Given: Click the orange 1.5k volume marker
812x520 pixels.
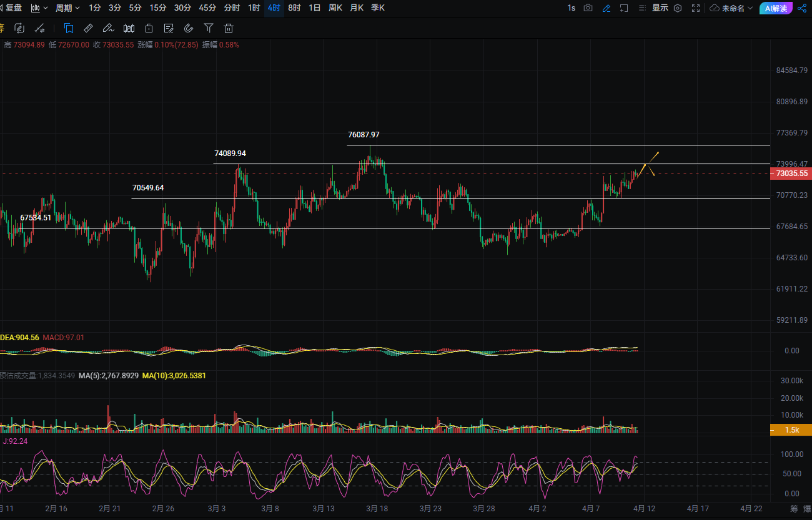Looking at the screenshot, I should pos(791,429).
